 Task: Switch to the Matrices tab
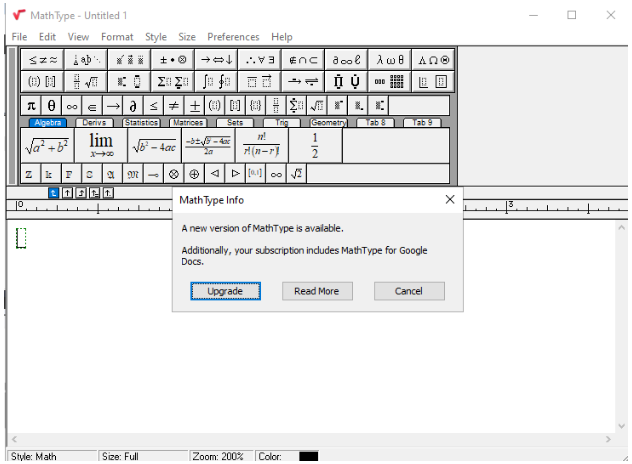[x=188, y=123]
